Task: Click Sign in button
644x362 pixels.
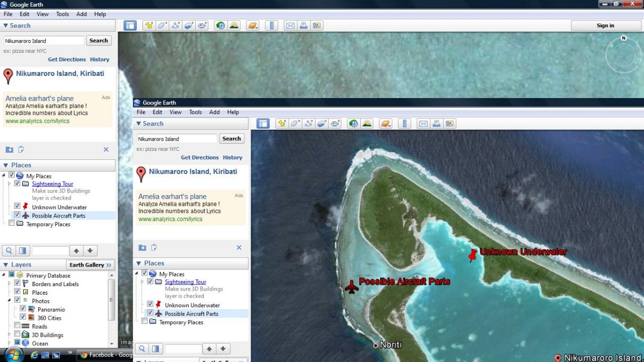Action: [x=605, y=26]
